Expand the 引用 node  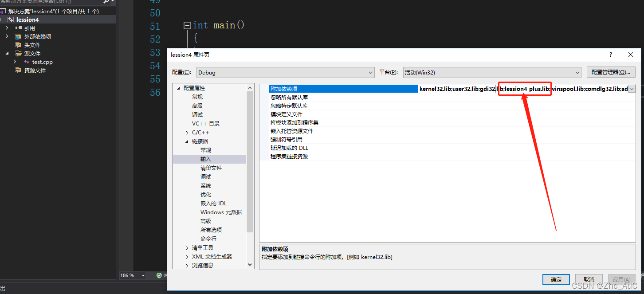(x=7, y=28)
